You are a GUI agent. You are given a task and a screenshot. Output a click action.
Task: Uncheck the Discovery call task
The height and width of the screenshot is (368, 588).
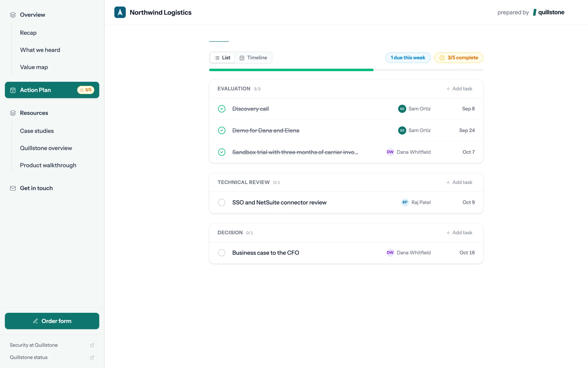point(221,109)
